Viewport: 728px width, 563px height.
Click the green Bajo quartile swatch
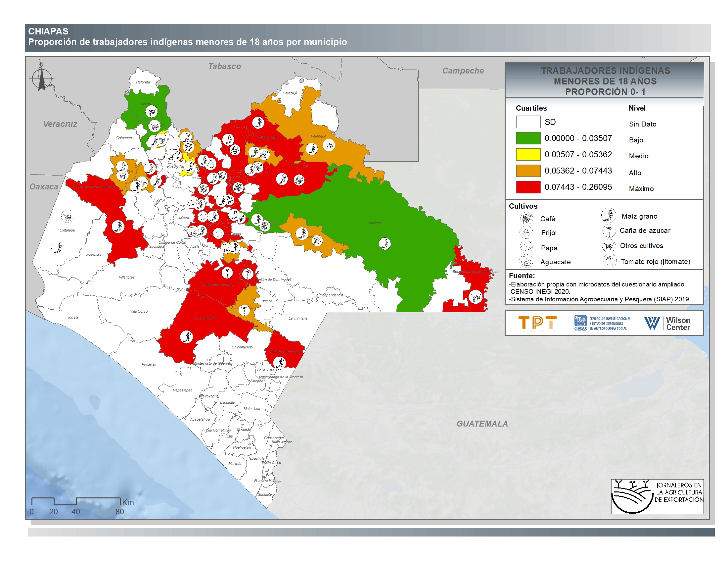click(x=528, y=138)
